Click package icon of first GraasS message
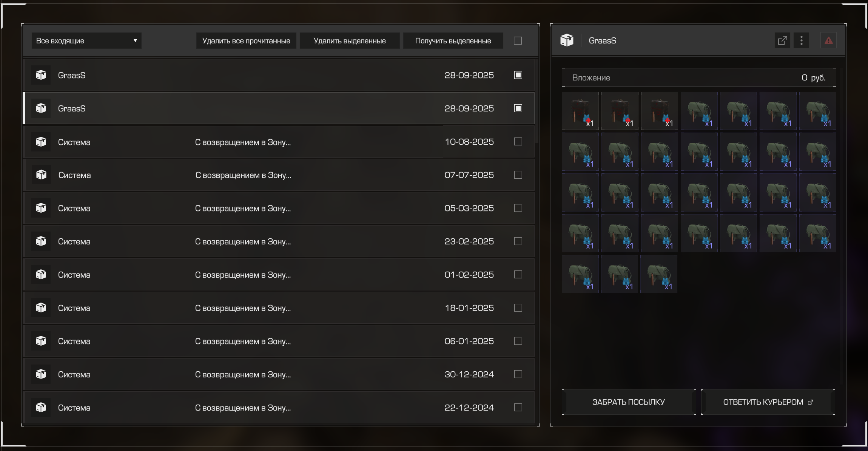This screenshot has height=451, width=868. pos(41,75)
